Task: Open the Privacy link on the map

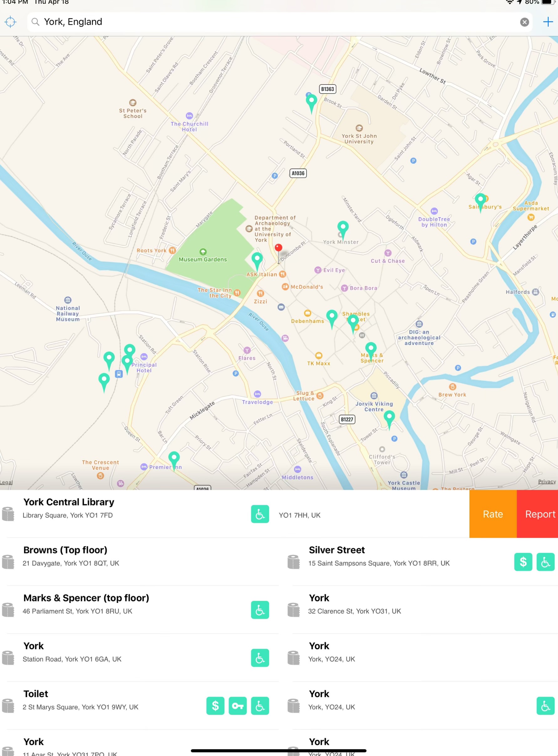Action: tap(546, 481)
